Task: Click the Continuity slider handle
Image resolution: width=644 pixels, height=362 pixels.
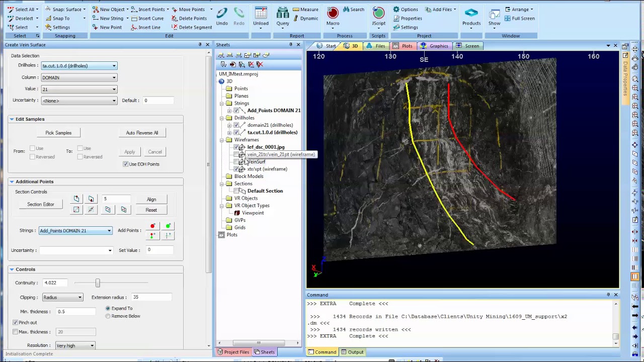Action: 98,283
